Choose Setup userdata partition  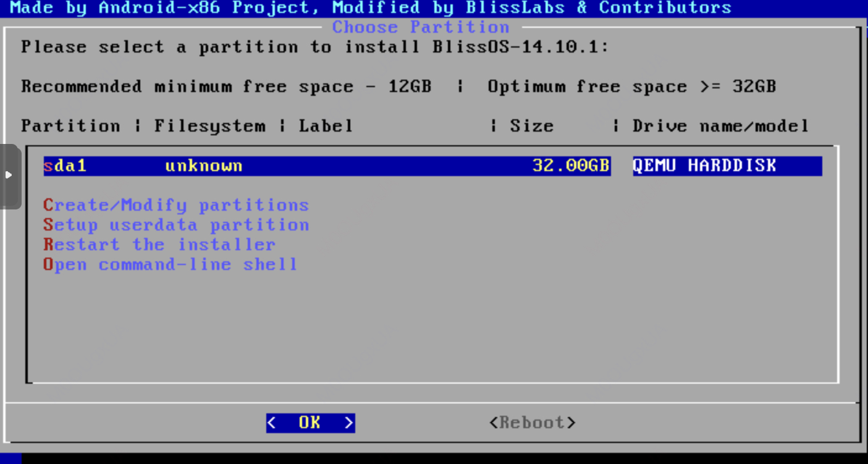tap(176, 225)
